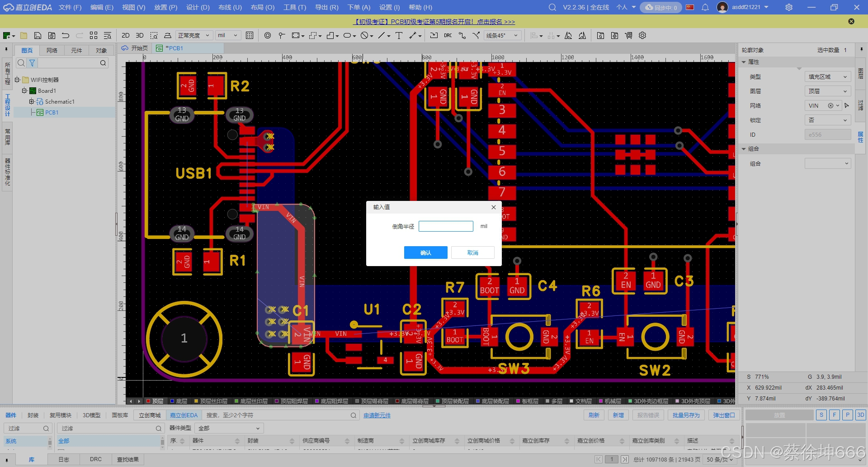Image resolution: width=868 pixels, height=467 pixels.
Task: Click the Open folder icon in the toolbar
Action: (24, 35)
